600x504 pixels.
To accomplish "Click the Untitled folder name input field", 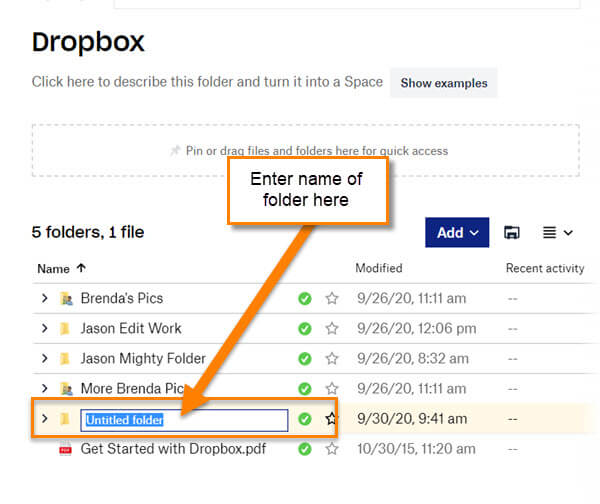I will [x=184, y=420].
